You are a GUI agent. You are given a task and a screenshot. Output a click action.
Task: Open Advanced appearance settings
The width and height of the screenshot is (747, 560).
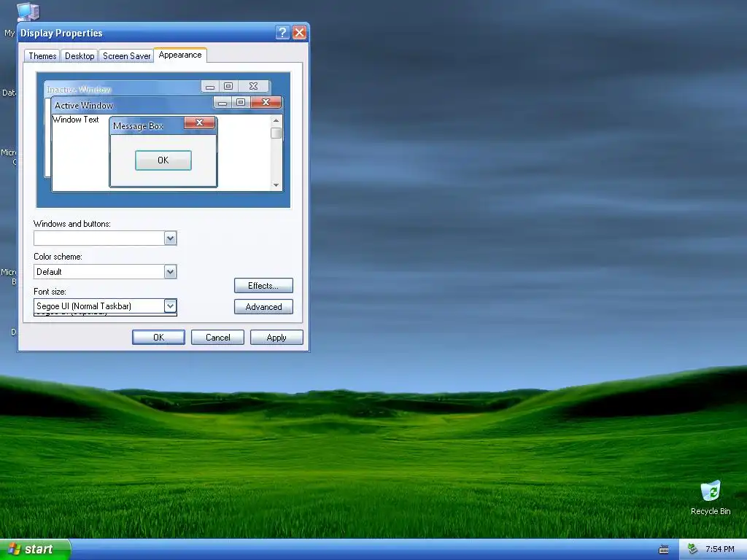[263, 307]
